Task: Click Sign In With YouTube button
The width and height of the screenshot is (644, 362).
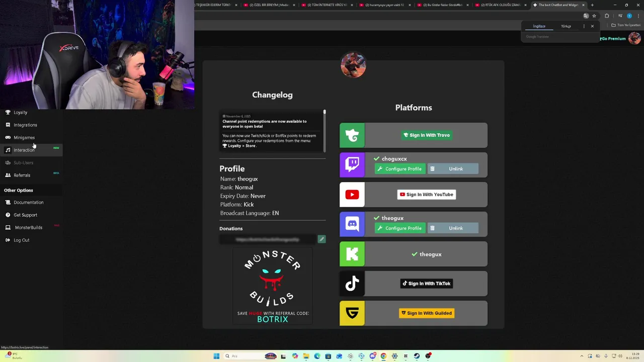Action: click(427, 195)
